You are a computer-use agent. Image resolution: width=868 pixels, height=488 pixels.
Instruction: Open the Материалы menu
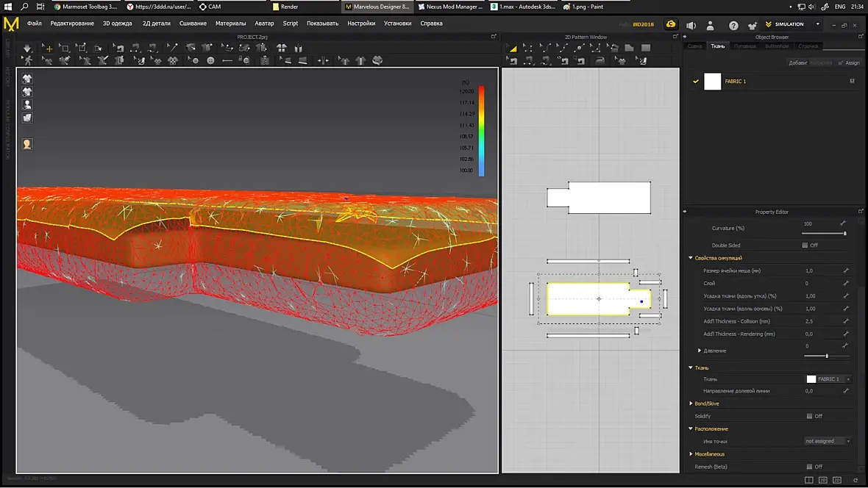(230, 24)
